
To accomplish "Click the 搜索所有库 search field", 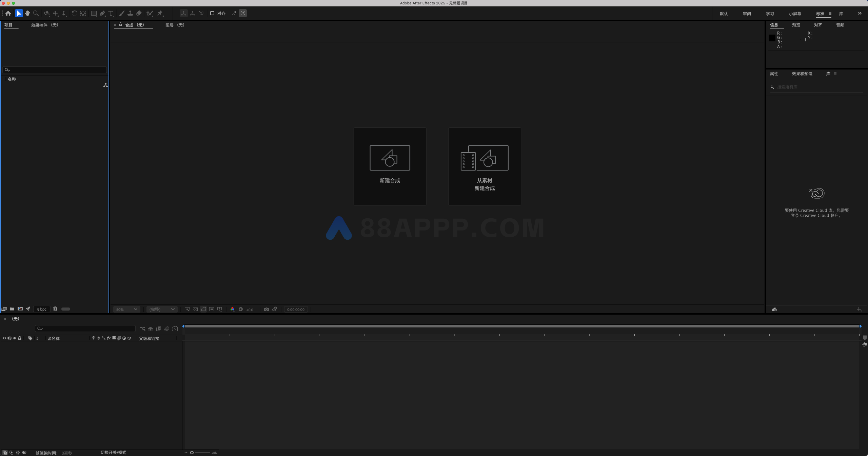I will coord(816,87).
